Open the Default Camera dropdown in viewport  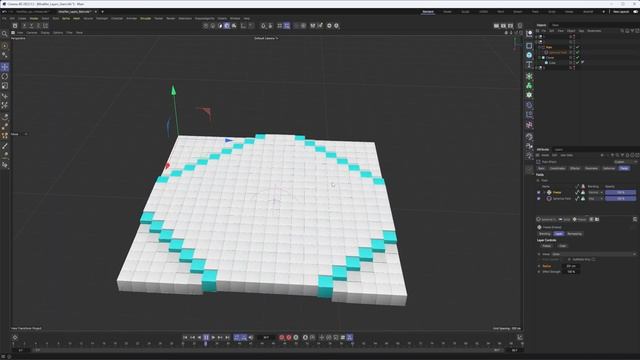pyautogui.click(x=266, y=38)
